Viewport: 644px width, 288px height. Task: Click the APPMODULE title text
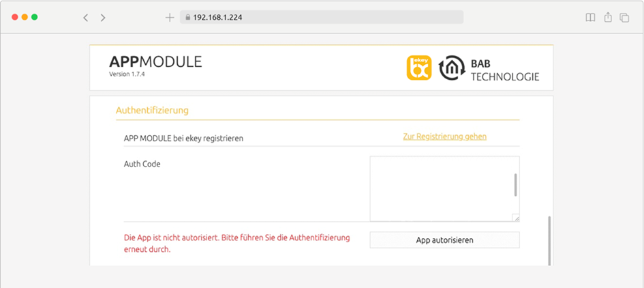(155, 61)
